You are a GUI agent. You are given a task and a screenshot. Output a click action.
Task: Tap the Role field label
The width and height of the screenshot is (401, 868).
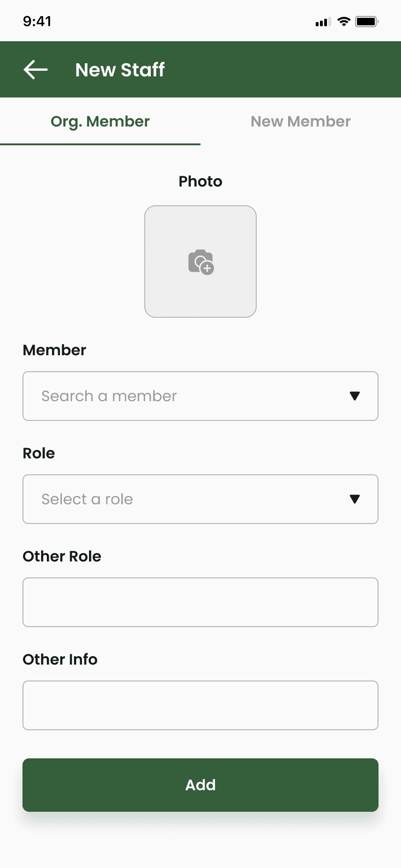pos(39,453)
